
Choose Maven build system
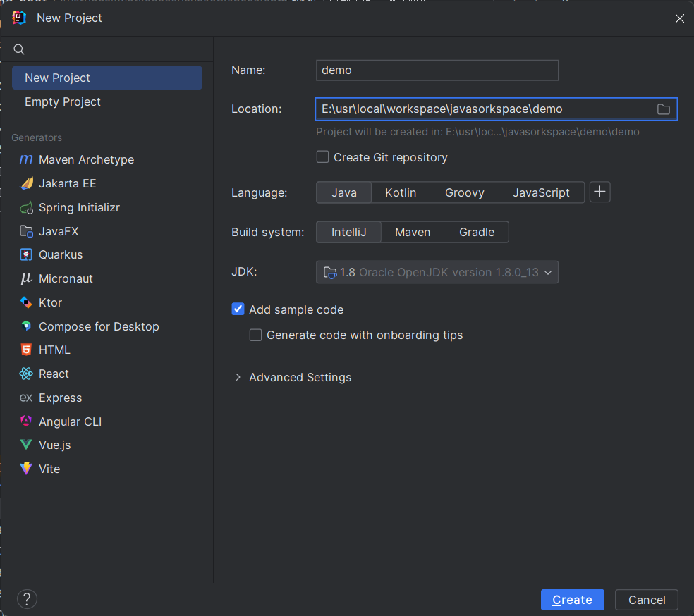413,232
